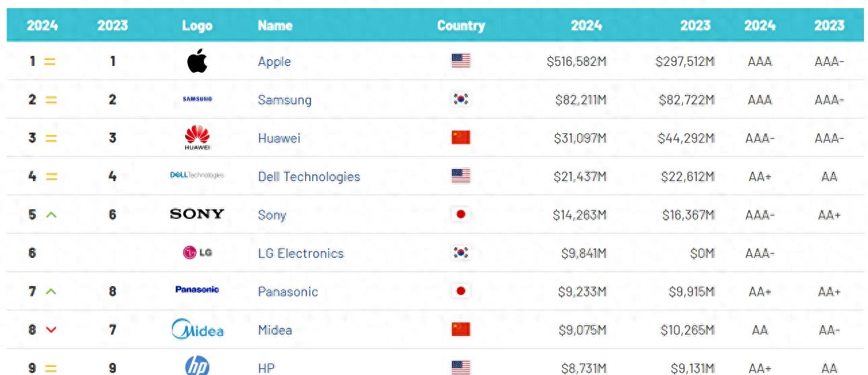Click the Sony logo
This screenshot has width=868, height=375.
197,214
